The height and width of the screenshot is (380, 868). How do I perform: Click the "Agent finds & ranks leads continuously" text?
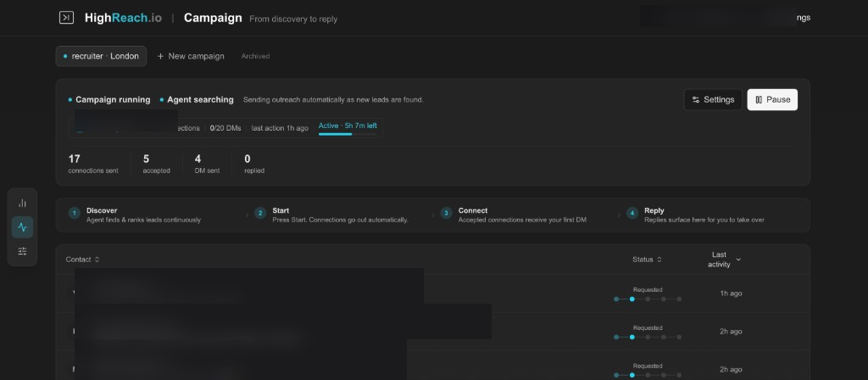pos(143,220)
